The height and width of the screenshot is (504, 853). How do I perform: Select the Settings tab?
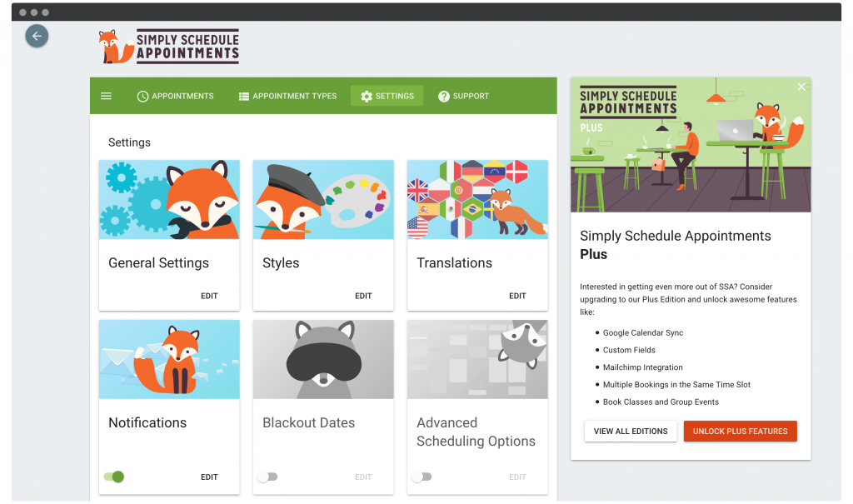[387, 97]
